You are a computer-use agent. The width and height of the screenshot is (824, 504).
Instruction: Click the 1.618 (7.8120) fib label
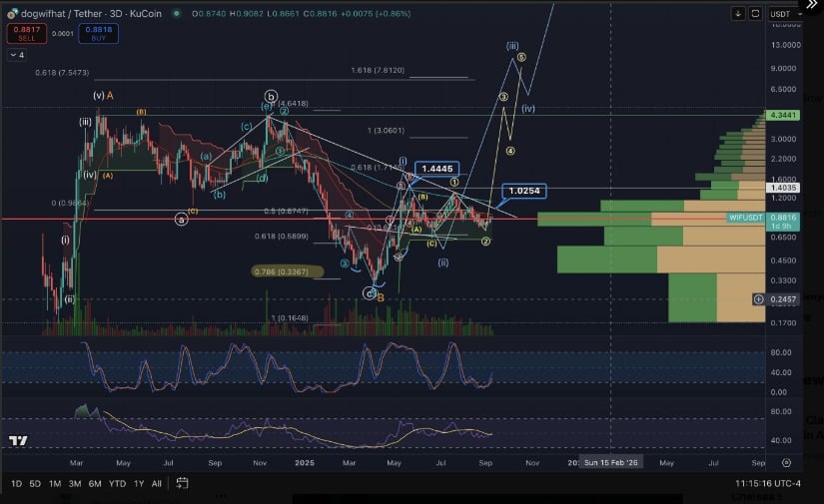(378, 70)
